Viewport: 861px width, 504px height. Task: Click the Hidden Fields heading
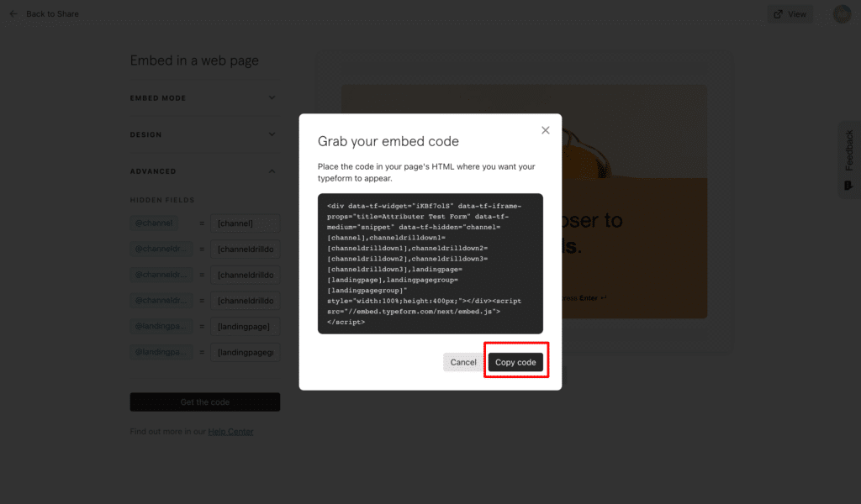[162, 200]
